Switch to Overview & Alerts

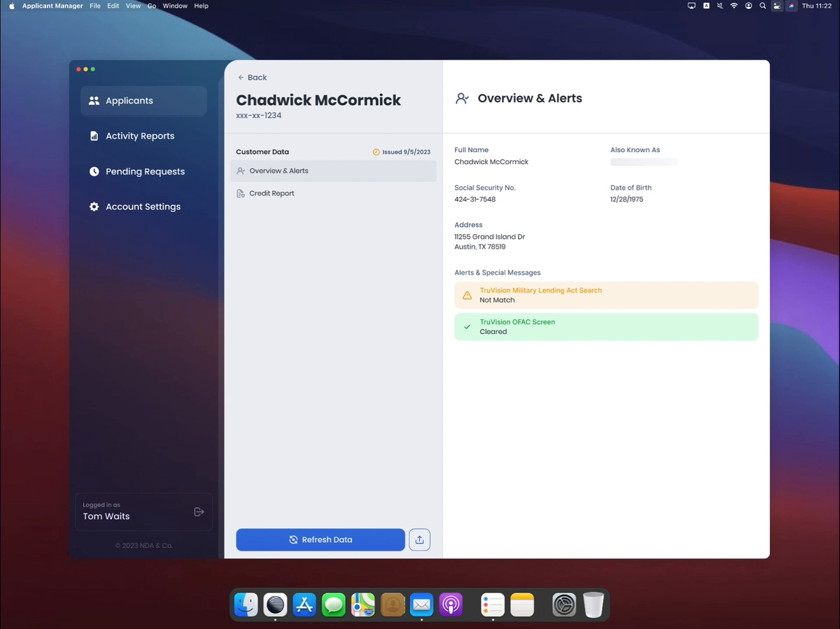[x=280, y=170]
